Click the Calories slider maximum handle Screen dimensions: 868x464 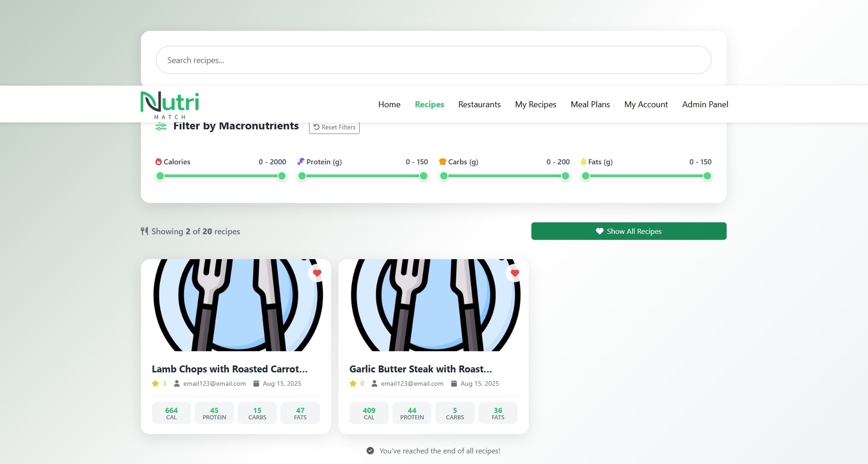pos(282,176)
